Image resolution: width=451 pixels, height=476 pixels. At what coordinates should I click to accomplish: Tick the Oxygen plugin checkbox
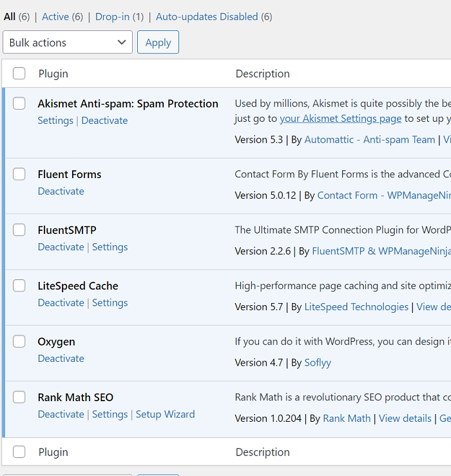(19, 341)
